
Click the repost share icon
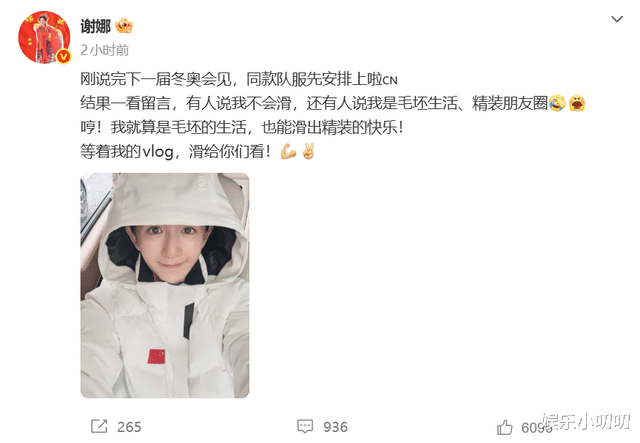pyautogui.click(x=99, y=427)
